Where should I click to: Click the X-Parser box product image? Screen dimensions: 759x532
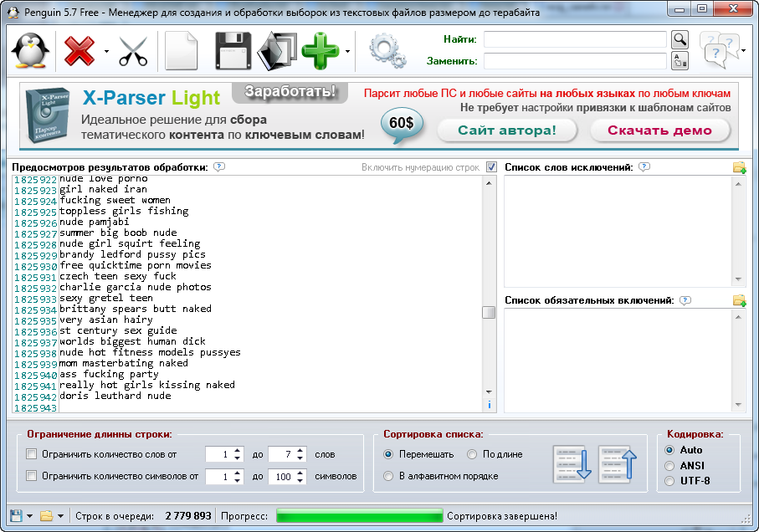point(47,115)
